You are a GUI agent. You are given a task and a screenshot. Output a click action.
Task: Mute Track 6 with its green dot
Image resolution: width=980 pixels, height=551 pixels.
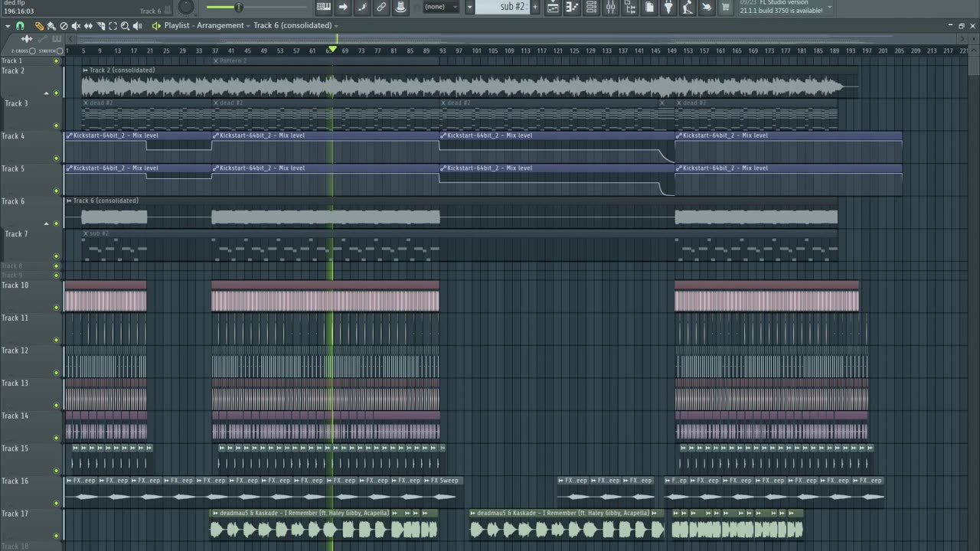pyautogui.click(x=56, y=223)
